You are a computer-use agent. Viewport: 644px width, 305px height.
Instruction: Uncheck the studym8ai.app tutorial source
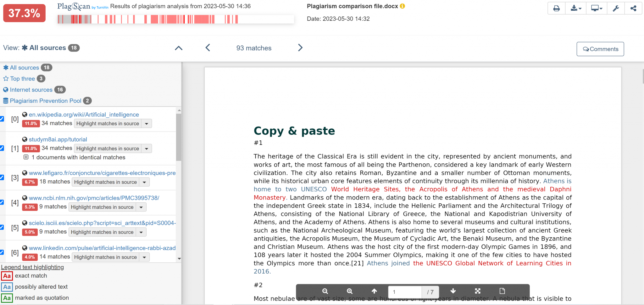2,148
